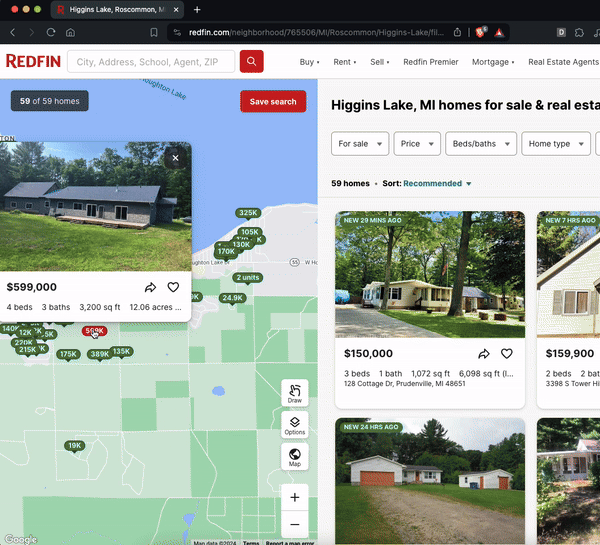Click the 128 Cottage Dr address link
The height and width of the screenshot is (545, 600).
(404, 383)
